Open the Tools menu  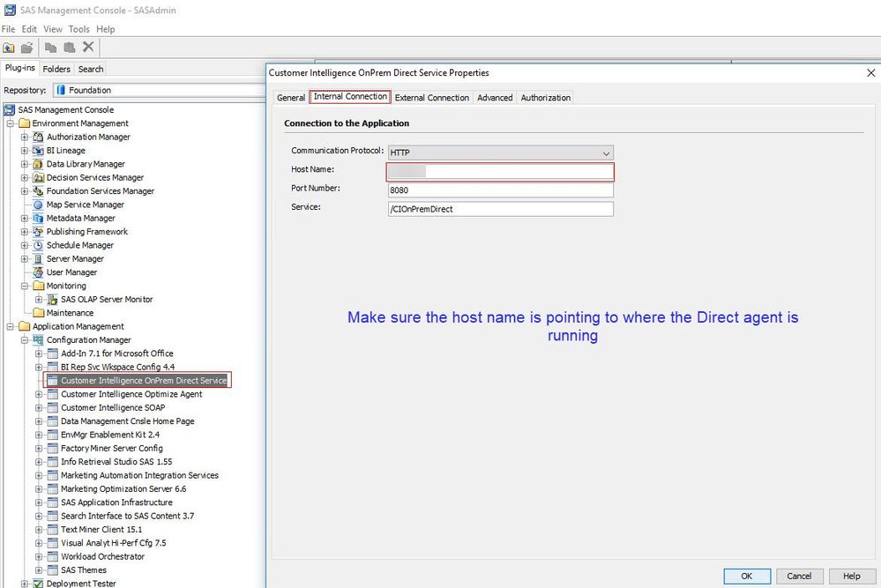pyautogui.click(x=79, y=29)
